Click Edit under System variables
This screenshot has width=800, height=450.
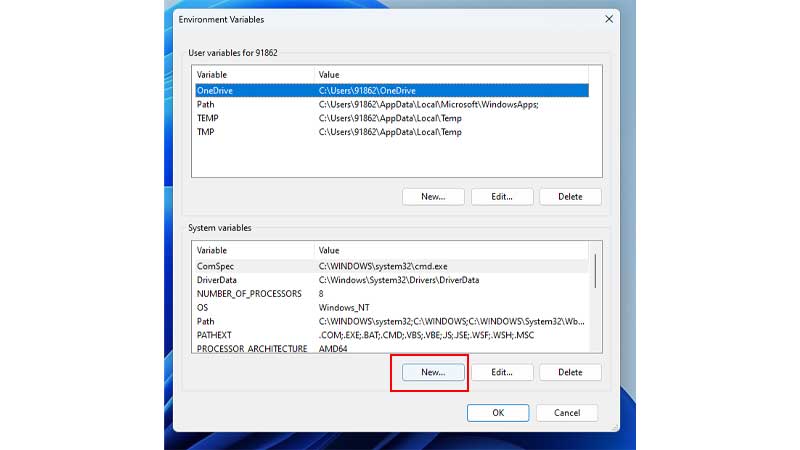[x=502, y=372]
